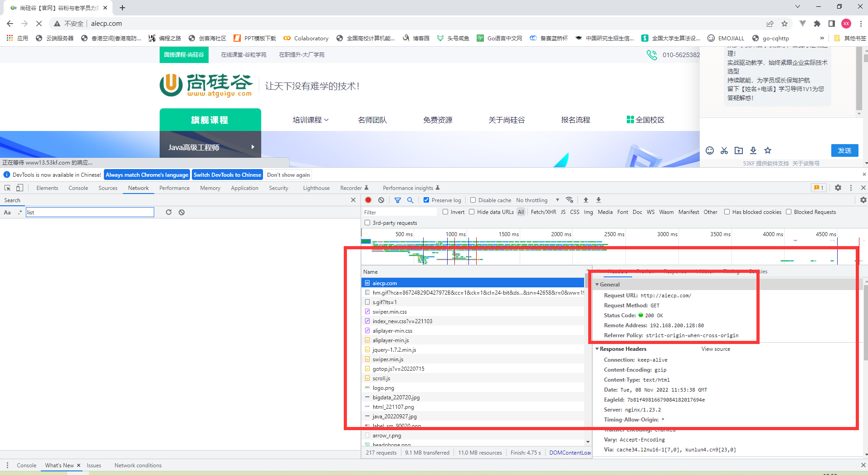Collapse the Response Headers section
The width and height of the screenshot is (868, 475).
(597, 349)
